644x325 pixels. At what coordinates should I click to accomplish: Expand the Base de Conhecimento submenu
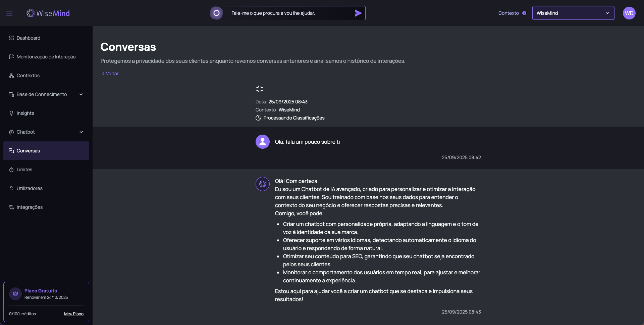click(x=81, y=94)
